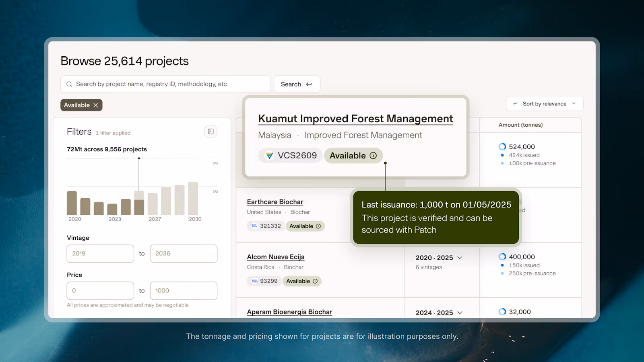Screen dimensions: 644x362
Task: Click the '150k issued' text
Action: [x=524, y=265]
